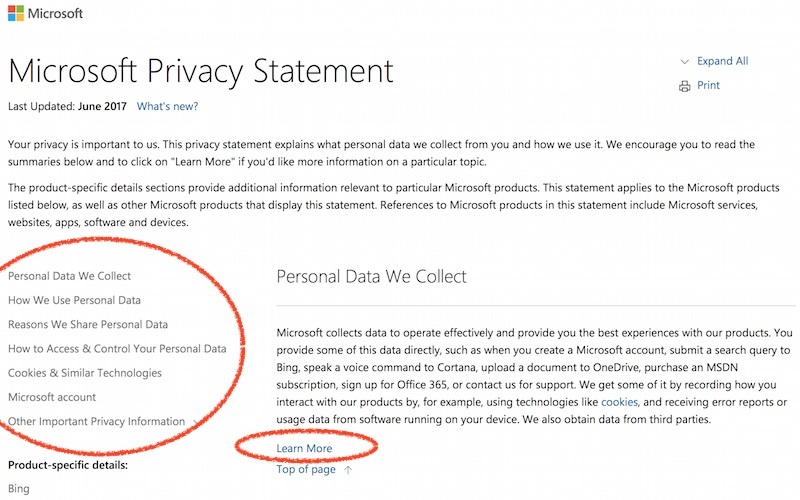The image size is (800, 500).
Task: Select Bing under Product-specific details
Action: coord(19,489)
